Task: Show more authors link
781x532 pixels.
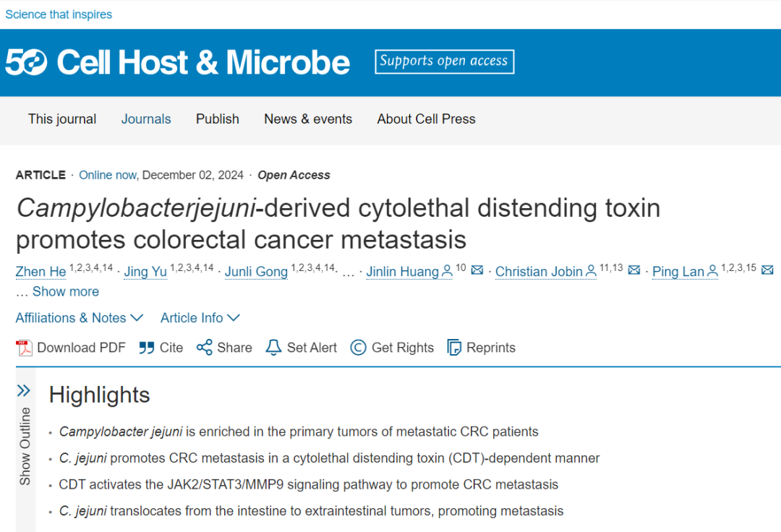Action: point(66,291)
